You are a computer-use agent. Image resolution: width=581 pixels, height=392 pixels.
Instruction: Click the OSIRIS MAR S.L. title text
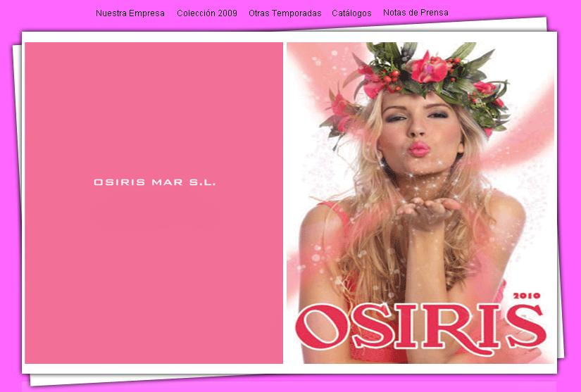pos(155,182)
